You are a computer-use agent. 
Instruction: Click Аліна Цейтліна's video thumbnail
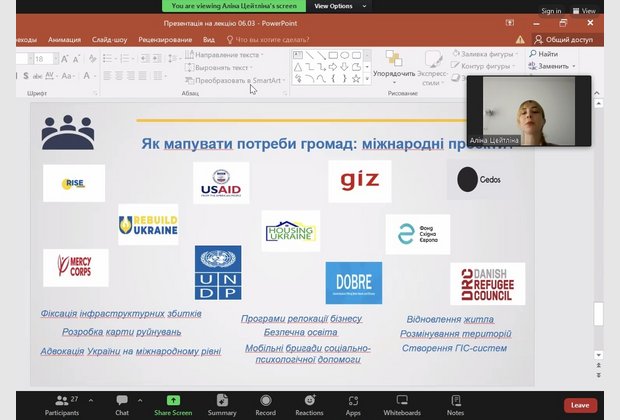point(529,111)
